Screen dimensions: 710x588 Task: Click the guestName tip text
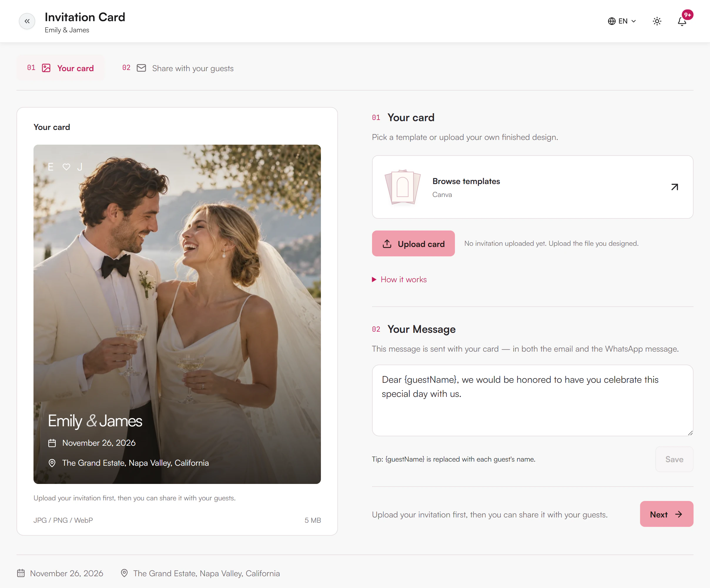[x=453, y=459]
